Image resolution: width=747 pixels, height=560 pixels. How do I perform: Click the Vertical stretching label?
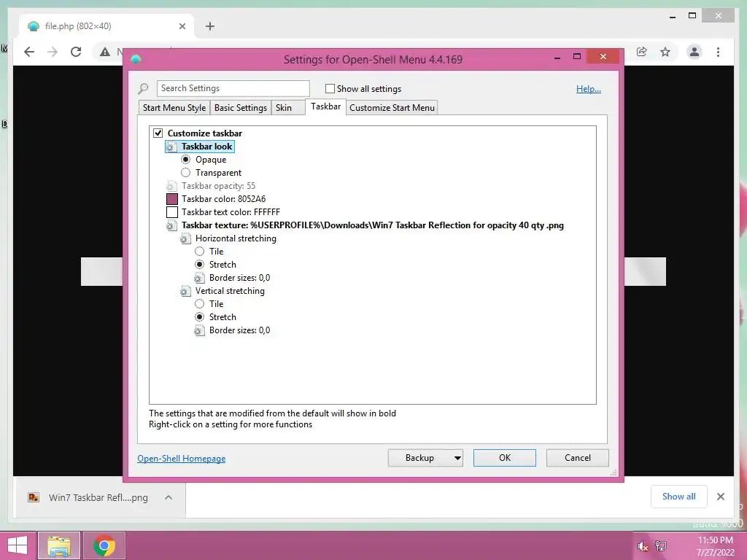(x=230, y=291)
